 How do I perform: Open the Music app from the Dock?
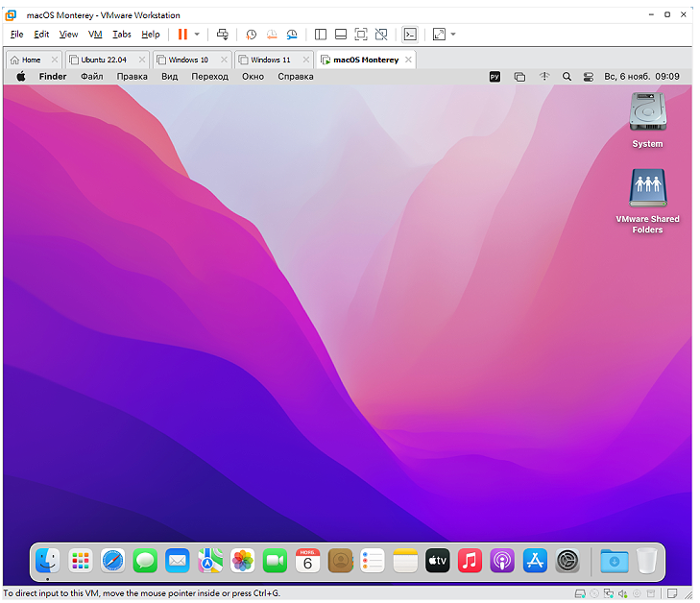[471, 561]
